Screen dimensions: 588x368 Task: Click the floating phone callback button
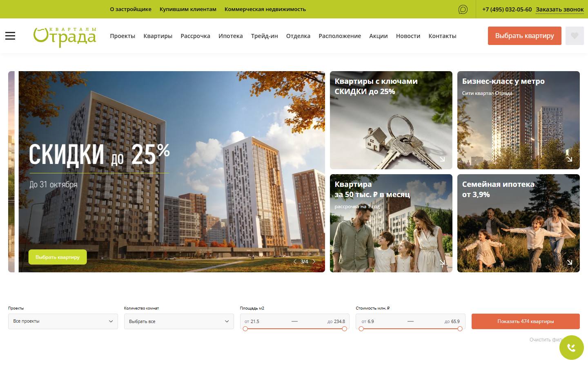point(571,348)
